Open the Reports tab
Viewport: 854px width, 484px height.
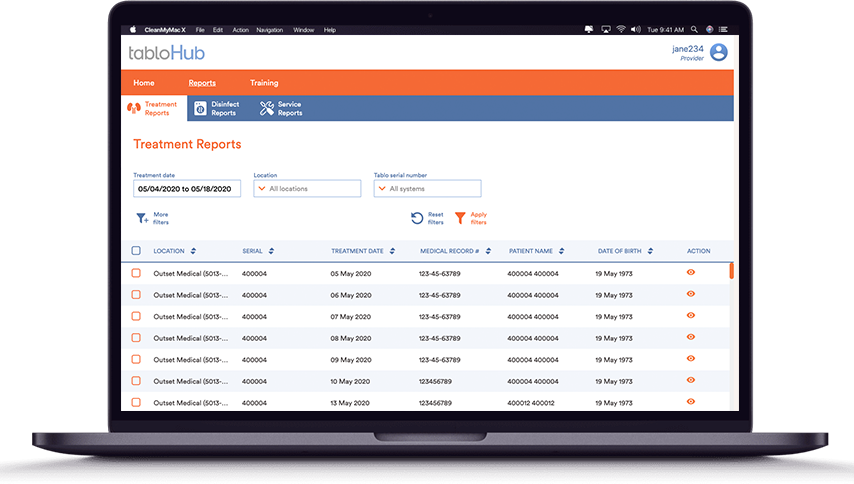pyautogui.click(x=202, y=83)
